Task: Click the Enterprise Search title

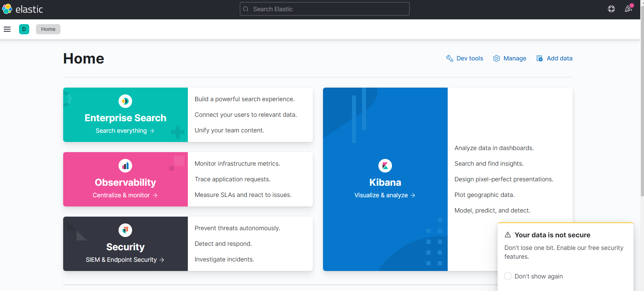Action: (125, 118)
